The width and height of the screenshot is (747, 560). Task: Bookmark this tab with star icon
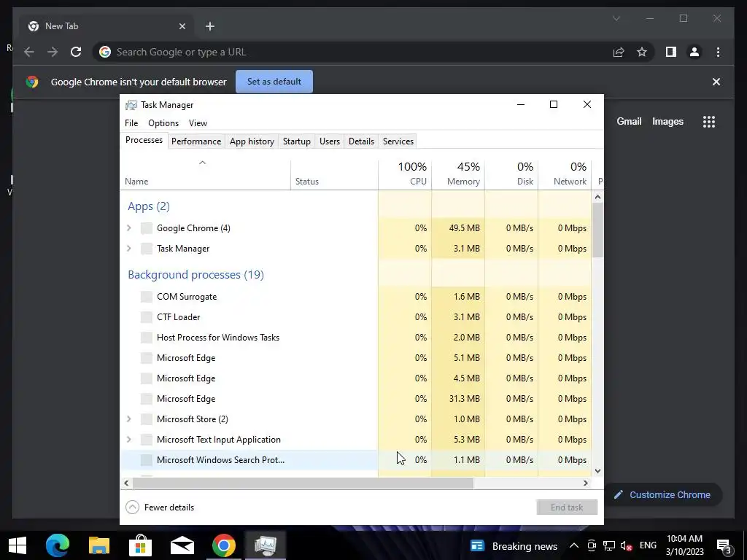coord(642,52)
